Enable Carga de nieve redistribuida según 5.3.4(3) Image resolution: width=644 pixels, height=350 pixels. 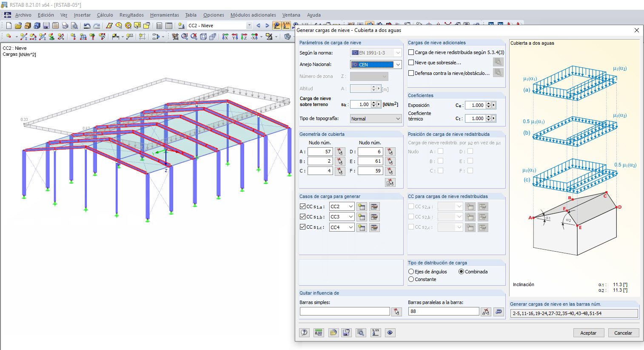coord(411,52)
